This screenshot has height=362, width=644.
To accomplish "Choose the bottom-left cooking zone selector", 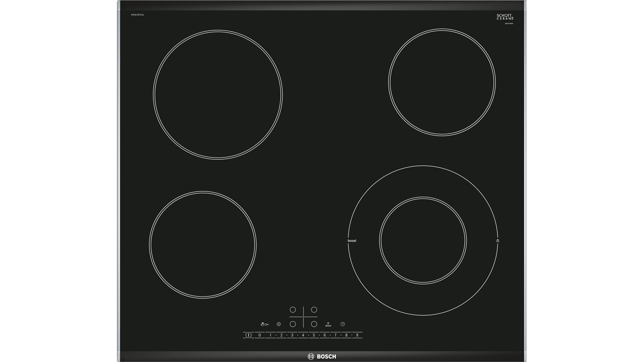I will (293, 324).
